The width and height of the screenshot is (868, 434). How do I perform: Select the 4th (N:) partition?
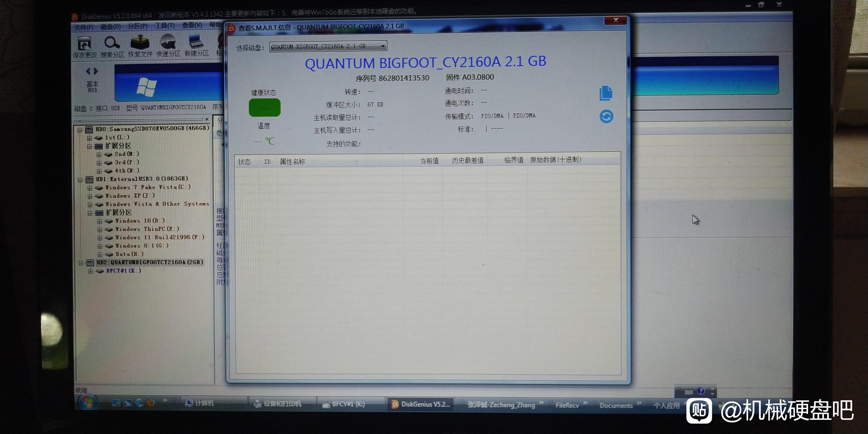pyautogui.click(x=127, y=171)
